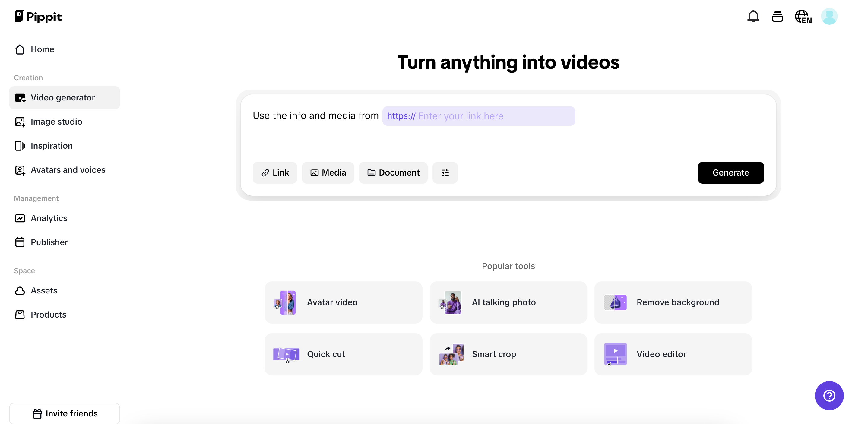Click the link entry field

(x=478, y=116)
